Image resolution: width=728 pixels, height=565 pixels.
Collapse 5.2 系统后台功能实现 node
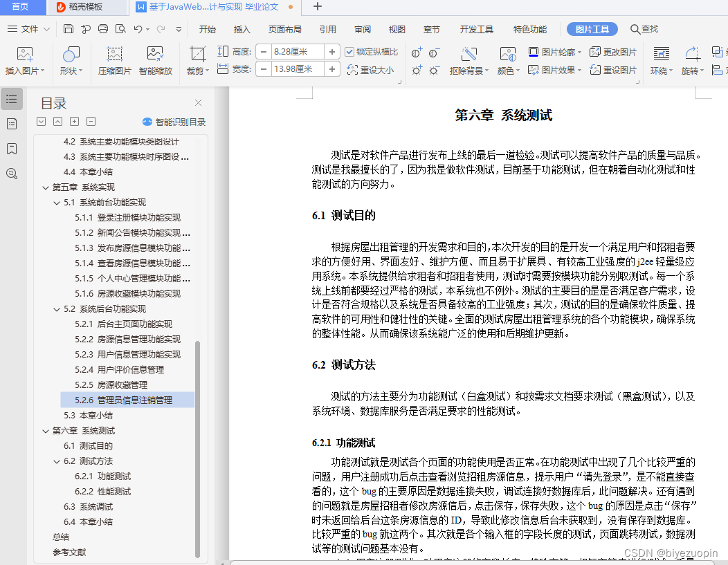[57, 309]
